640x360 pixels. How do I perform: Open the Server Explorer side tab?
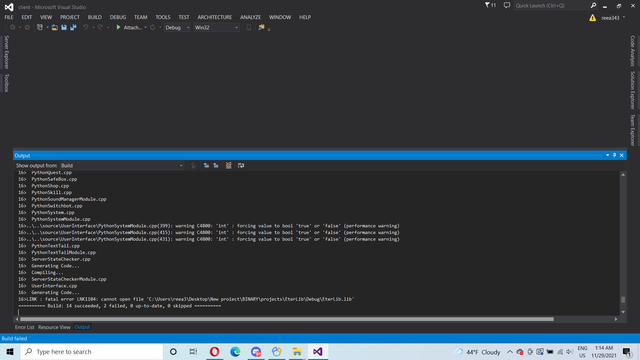(6, 52)
